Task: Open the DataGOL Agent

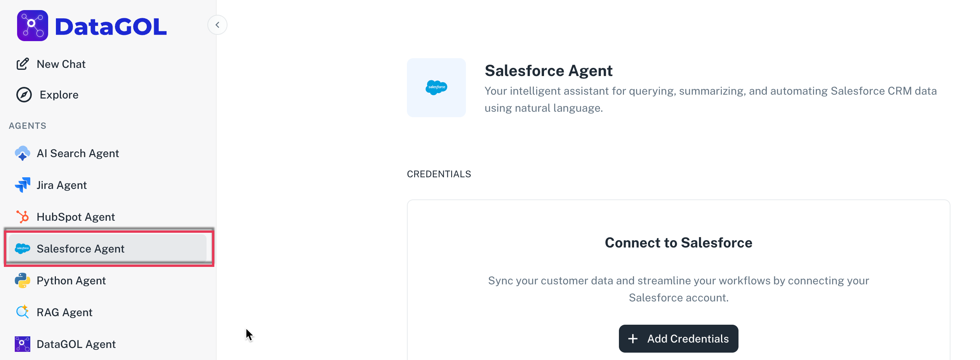Action: pyautogui.click(x=76, y=344)
